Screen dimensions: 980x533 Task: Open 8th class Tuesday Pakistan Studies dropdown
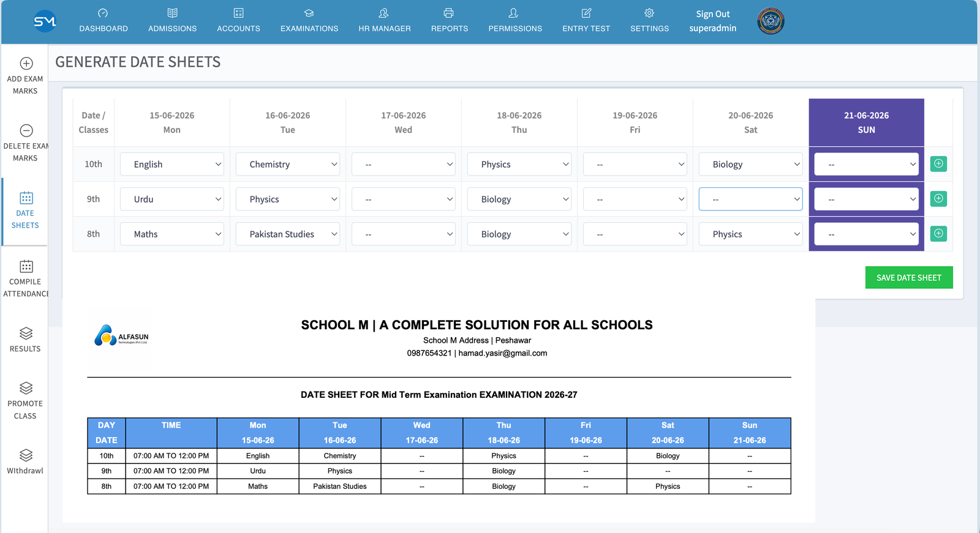[x=288, y=234]
